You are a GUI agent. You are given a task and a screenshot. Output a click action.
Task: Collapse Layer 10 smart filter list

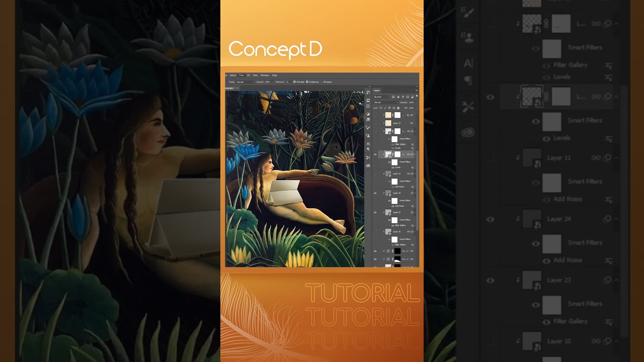[x=415, y=231]
